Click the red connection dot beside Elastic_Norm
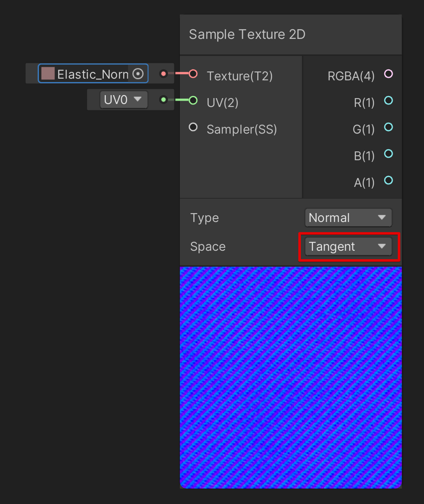The width and height of the screenshot is (424, 504). tap(163, 74)
